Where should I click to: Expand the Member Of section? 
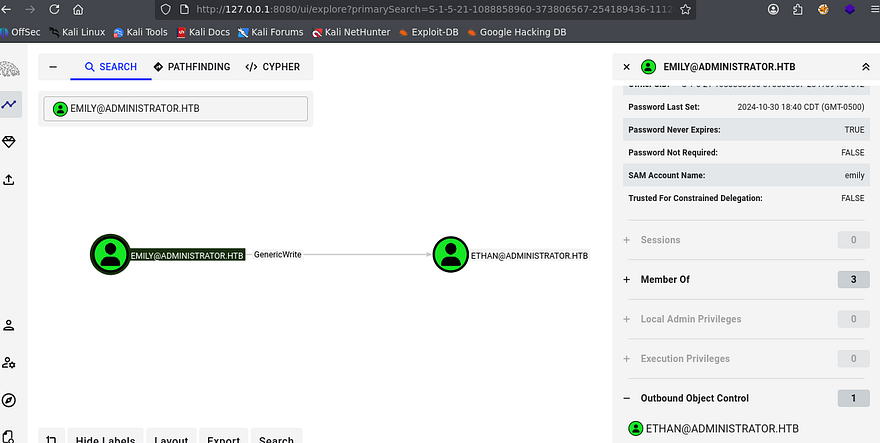pos(627,280)
